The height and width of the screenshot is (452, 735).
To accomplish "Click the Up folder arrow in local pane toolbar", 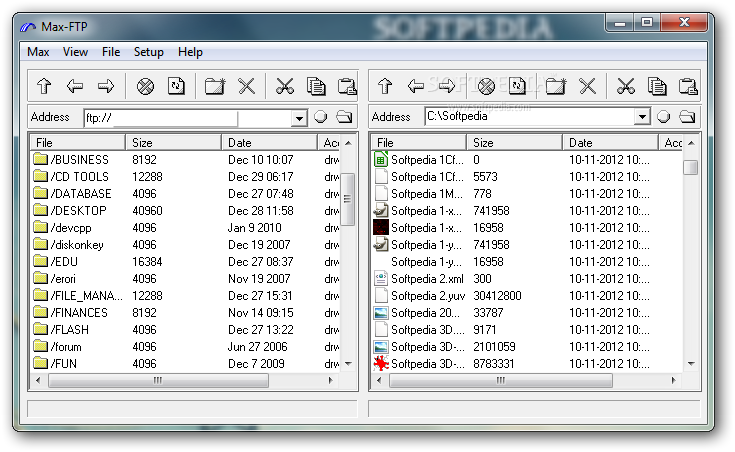I will pyautogui.click(x=385, y=86).
